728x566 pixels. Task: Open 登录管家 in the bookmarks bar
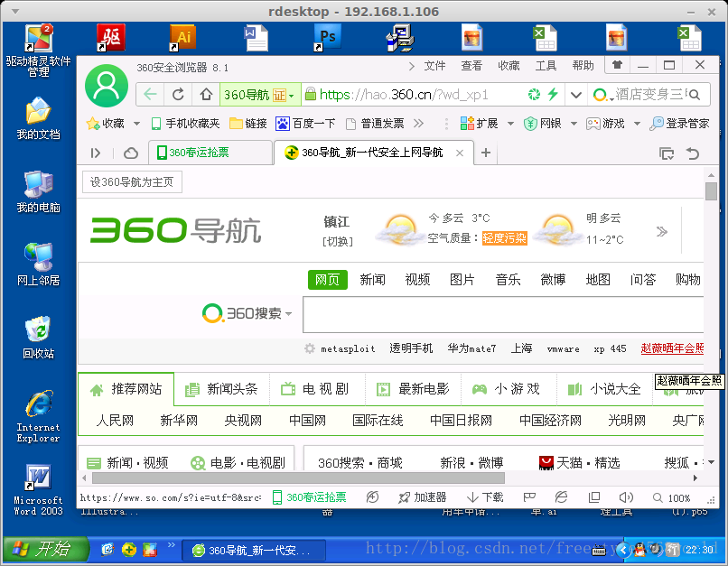[679, 124]
